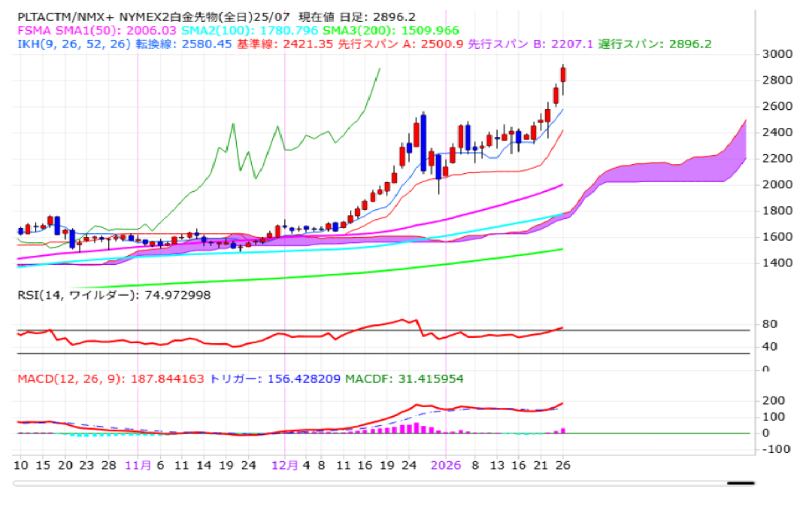The height and width of the screenshot is (529, 812).
Task: Click the black scrollbar thumb below the chart
Action: (740, 483)
